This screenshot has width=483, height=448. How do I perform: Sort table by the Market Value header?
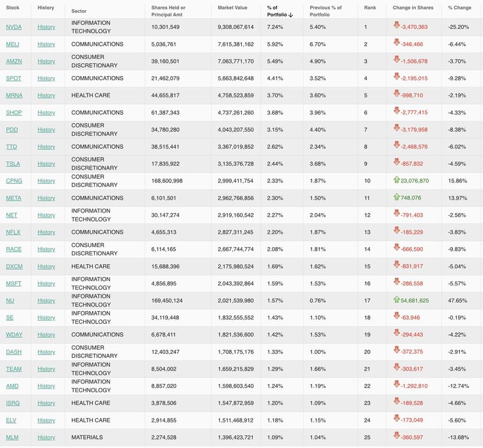tap(232, 8)
